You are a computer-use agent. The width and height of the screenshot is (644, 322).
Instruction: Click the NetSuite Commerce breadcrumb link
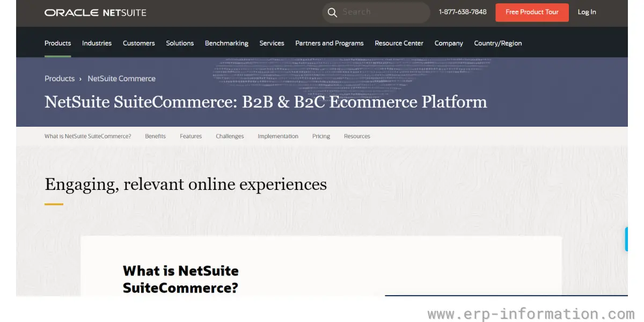pos(121,78)
